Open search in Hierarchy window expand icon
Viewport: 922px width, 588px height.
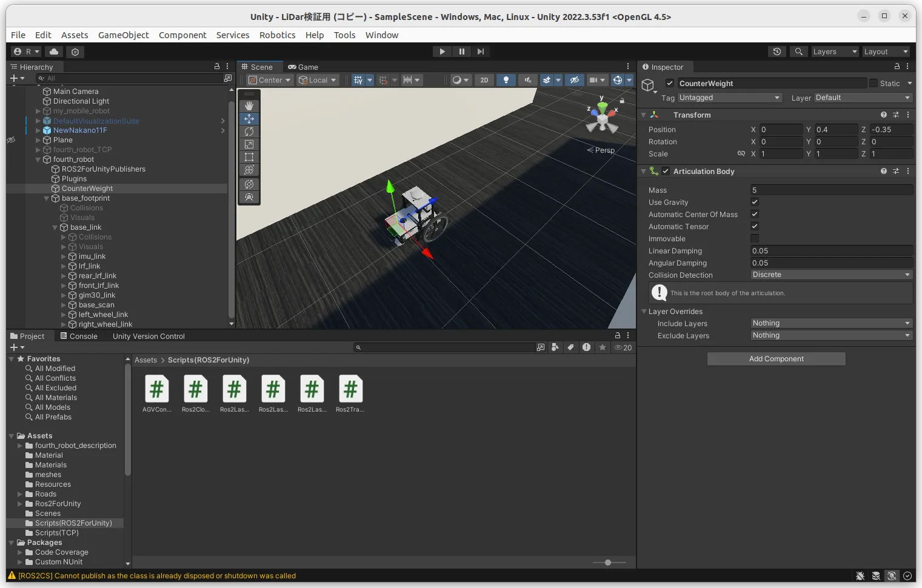228,78
